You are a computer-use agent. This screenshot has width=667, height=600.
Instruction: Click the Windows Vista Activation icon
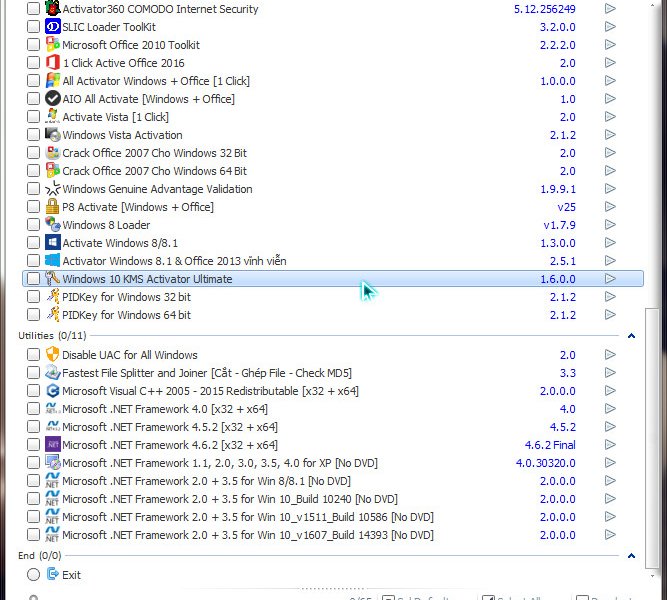point(53,134)
